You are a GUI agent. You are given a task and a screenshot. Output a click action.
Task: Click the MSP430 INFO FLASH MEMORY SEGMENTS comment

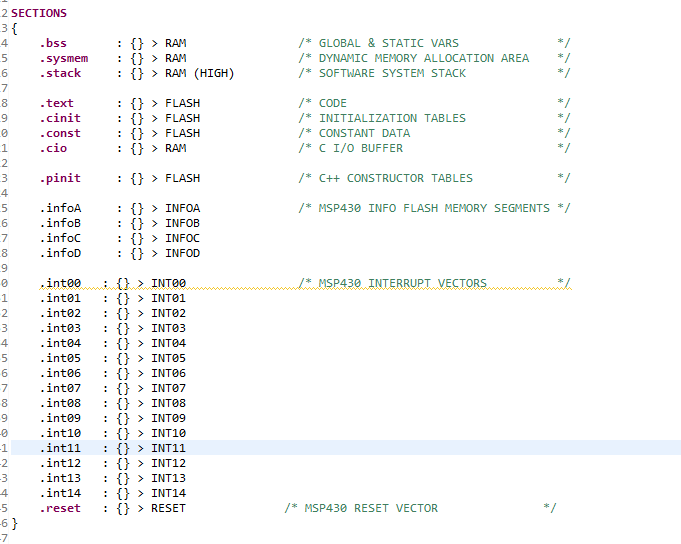(x=434, y=208)
